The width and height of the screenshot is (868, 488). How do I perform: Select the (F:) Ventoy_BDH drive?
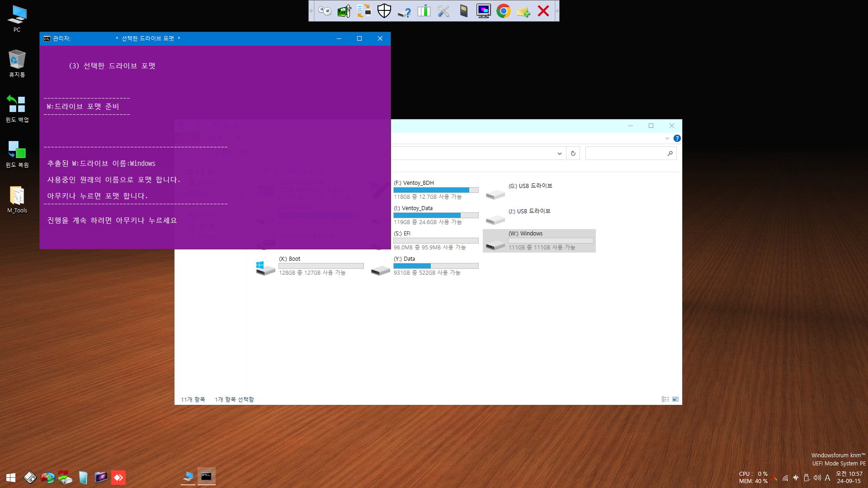[425, 190]
